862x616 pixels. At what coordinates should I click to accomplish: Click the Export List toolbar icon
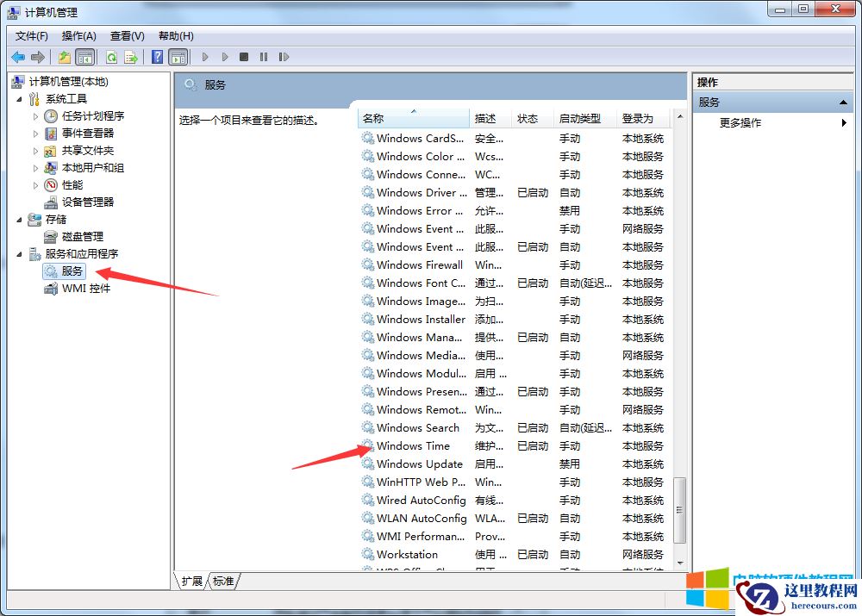point(131,57)
